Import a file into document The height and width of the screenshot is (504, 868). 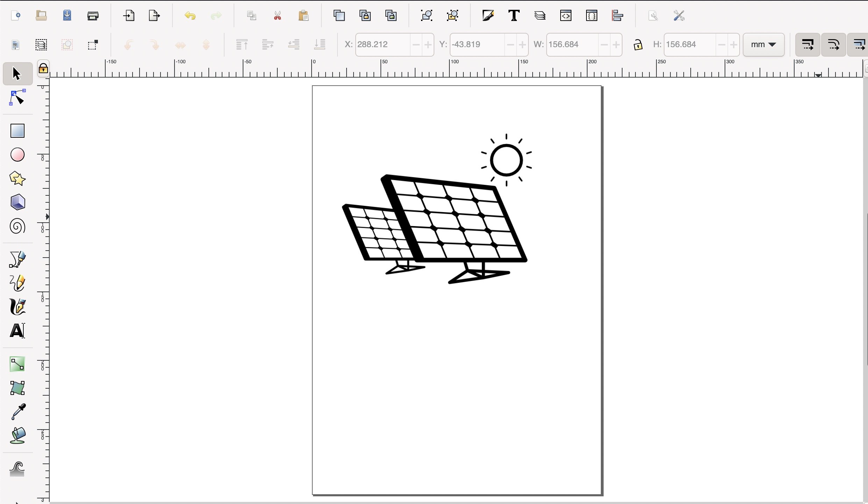point(129,16)
